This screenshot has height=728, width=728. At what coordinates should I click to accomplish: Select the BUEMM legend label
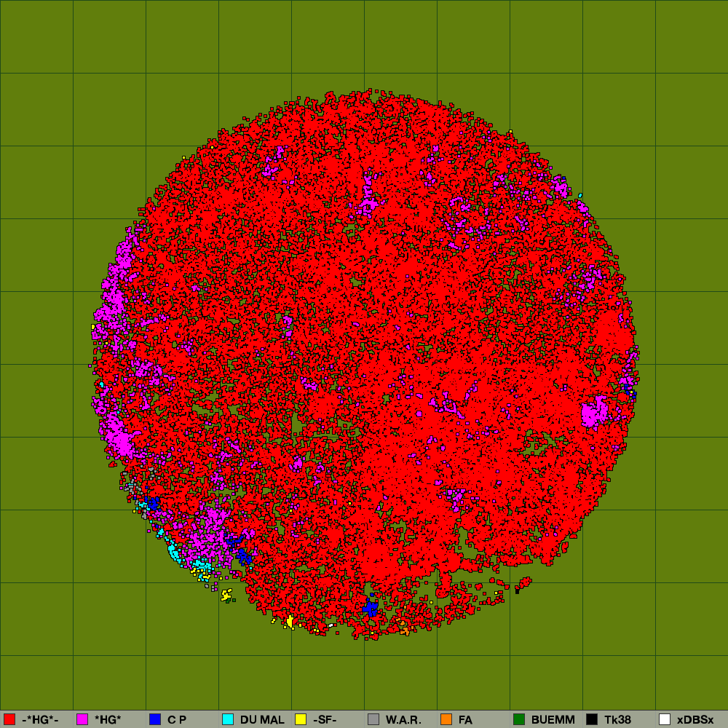[x=553, y=720]
